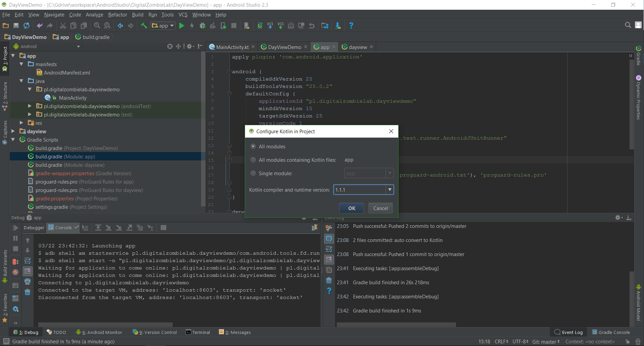Click the Stop square icon in toolbar
The image size is (644, 346).
(x=234, y=26)
